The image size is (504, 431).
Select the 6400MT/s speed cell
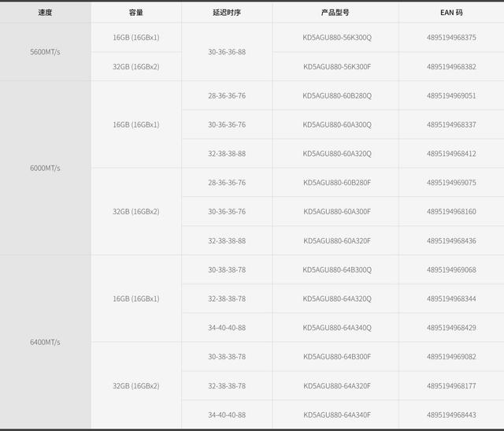(45, 342)
